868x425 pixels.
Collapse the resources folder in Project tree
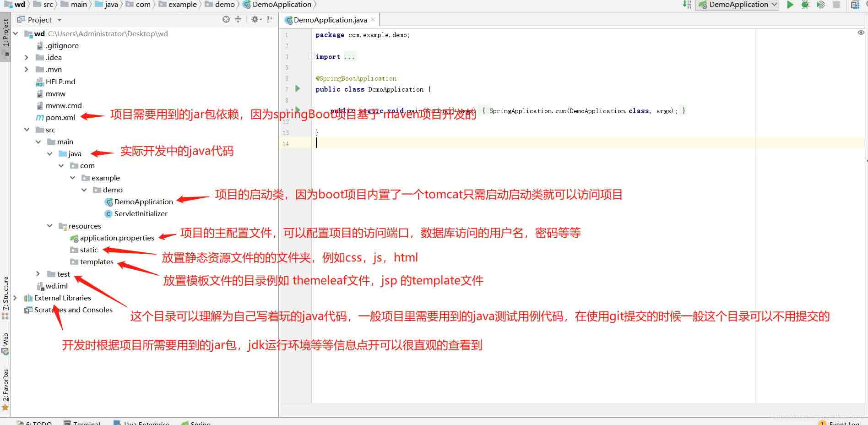(50, 226)
